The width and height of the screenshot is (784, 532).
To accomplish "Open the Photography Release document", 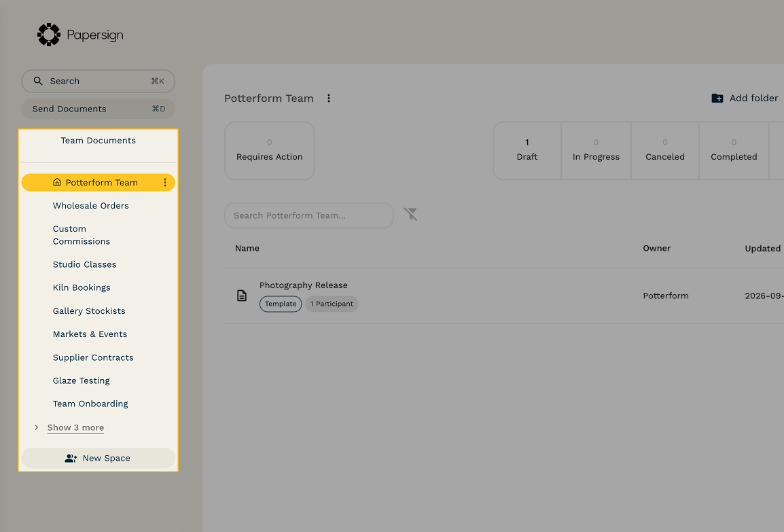I will pyautogui.click(x=304, y=285).
